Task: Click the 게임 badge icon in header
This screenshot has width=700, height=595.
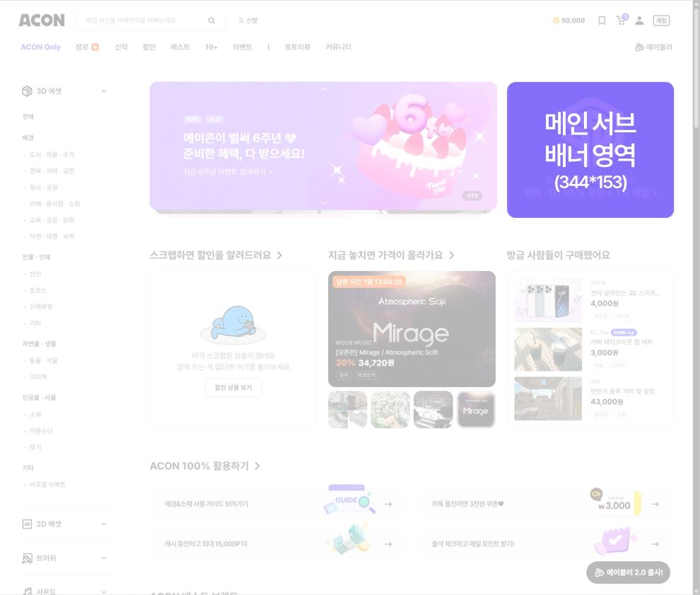Action: click(x=661, y=21)
